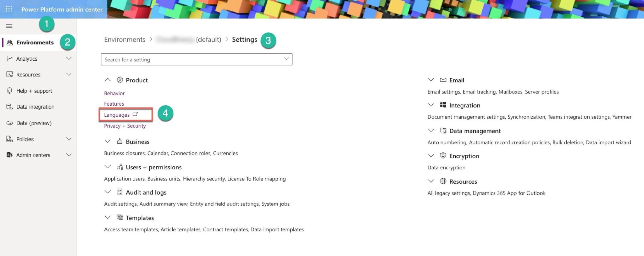Go to the Environments breadcrumb
The height and width of the screenshot is (256, 644).
(125, 39)
